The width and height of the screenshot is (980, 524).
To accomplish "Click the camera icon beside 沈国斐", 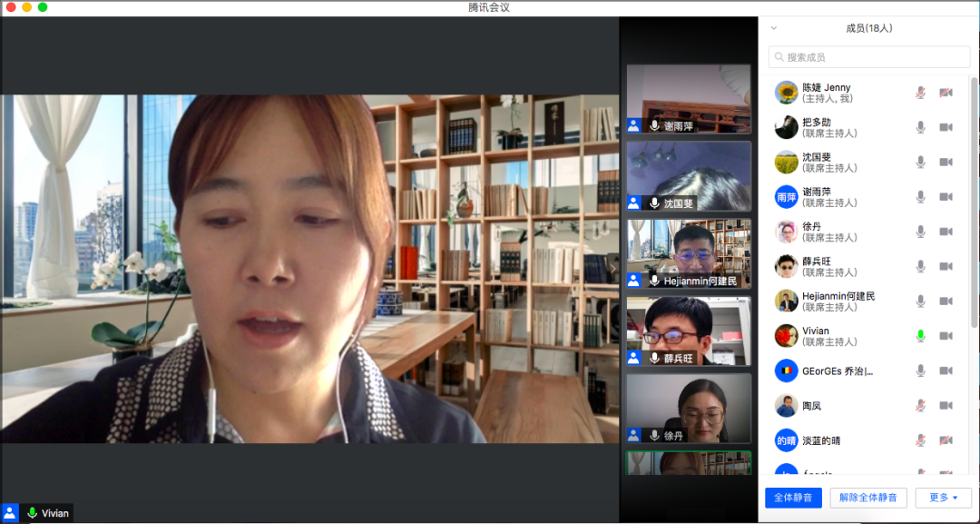I will coord(946,162).
